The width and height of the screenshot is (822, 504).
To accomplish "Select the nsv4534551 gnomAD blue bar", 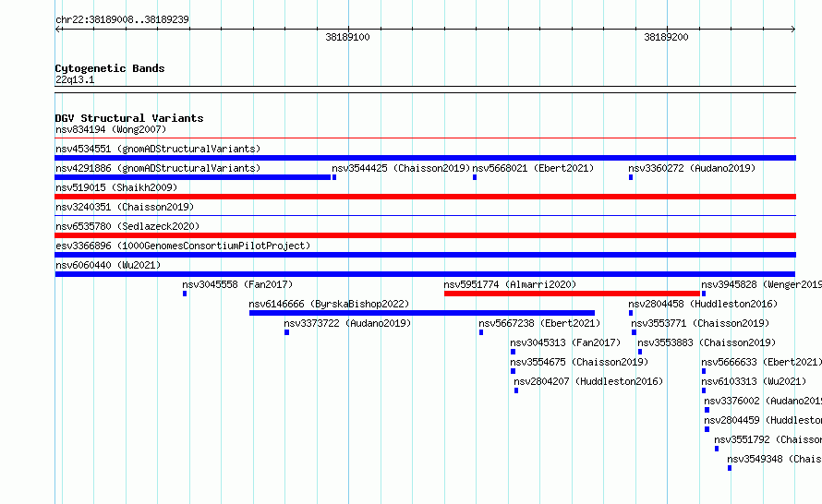I will coord(425,158).
